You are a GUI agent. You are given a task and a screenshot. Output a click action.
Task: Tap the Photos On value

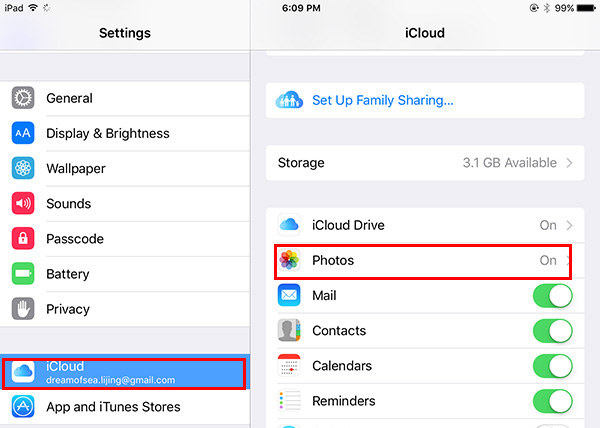[x=548, y=260]
